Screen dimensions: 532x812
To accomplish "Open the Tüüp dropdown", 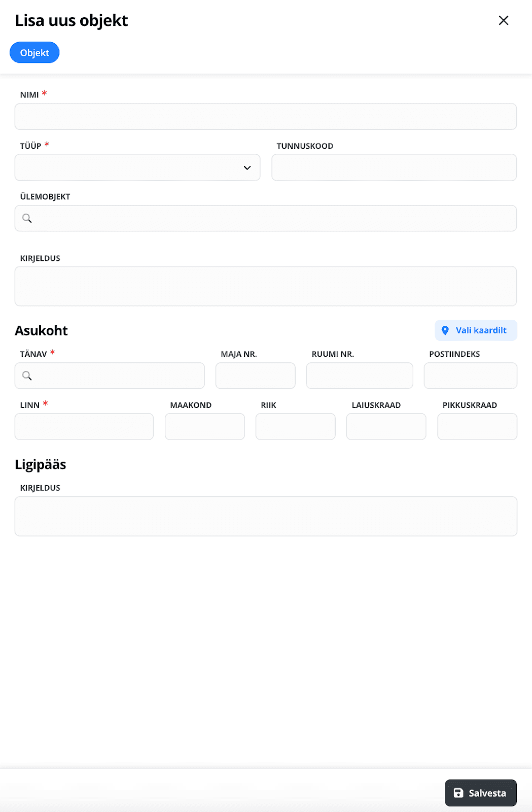I will (137, 167).
